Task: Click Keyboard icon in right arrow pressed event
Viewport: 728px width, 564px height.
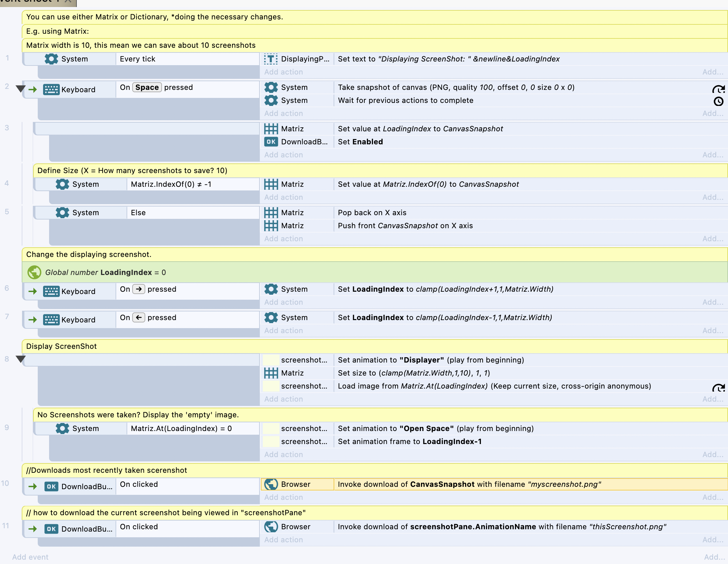Action: 51,291
